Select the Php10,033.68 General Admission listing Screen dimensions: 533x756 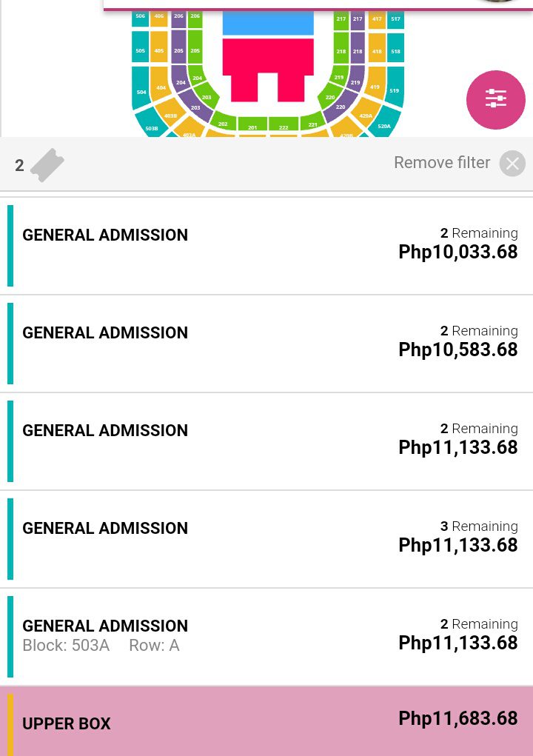[266, 245]
